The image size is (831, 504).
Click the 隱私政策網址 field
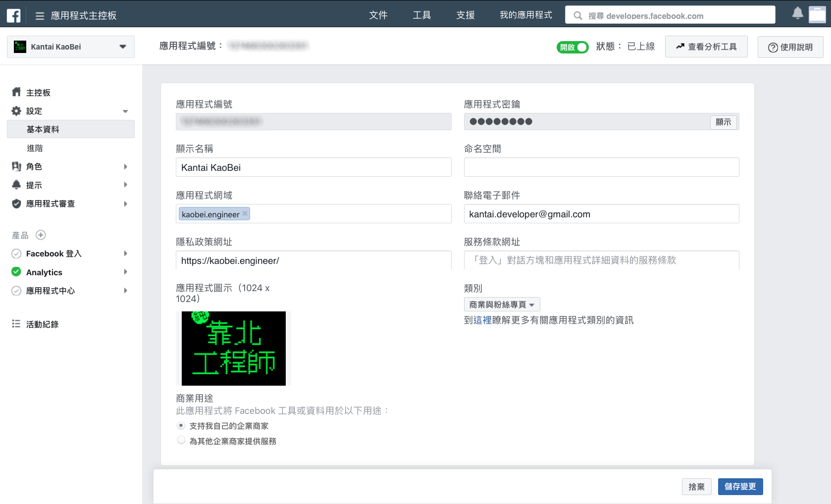313,260
